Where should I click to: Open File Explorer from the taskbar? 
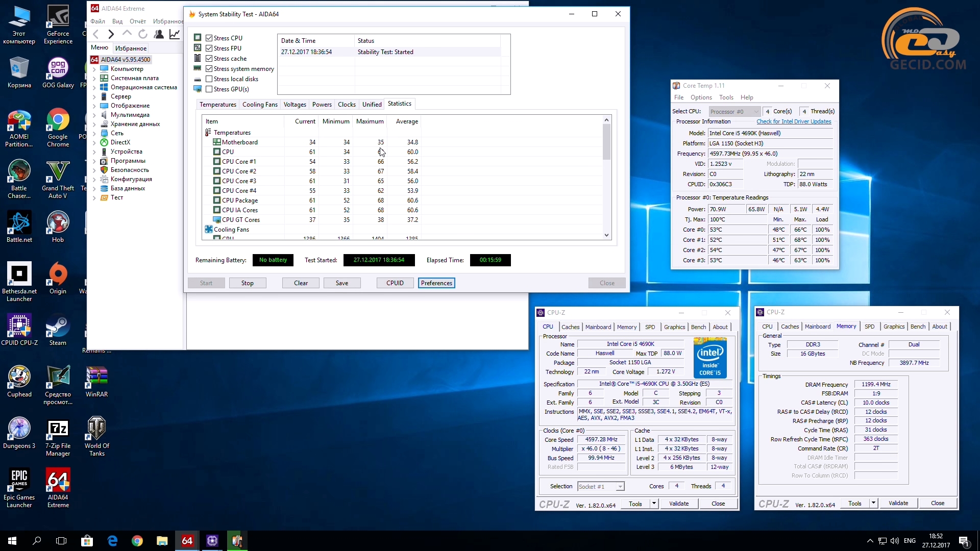click(x=162, y=541)
